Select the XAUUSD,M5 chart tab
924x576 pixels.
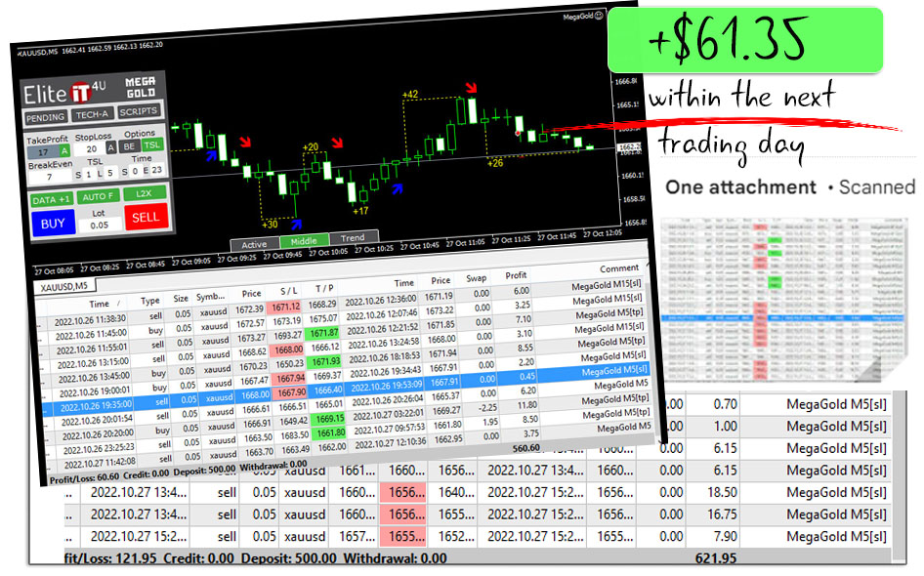64,287
